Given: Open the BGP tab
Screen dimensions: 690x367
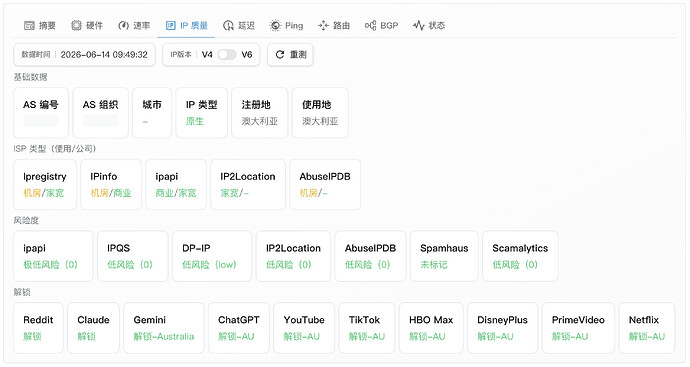Looking at the screenshot, I should coord(382,26).
